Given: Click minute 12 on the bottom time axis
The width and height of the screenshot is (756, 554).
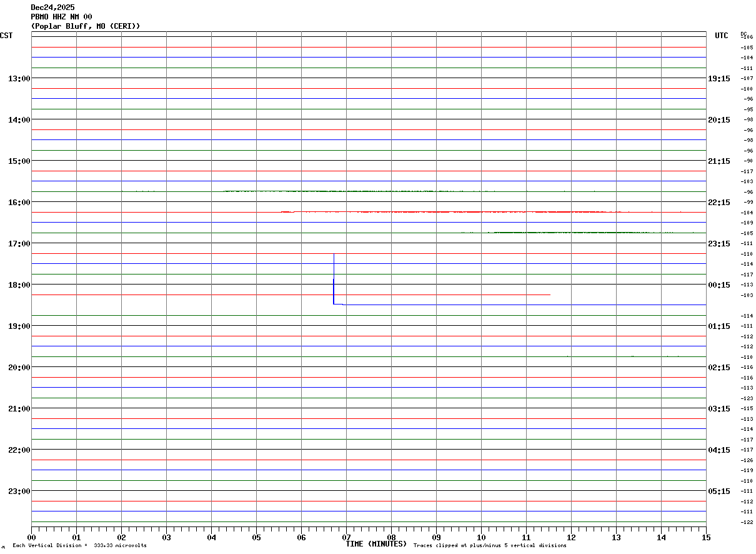Looking at the screenshot, I should click(572, 537).
